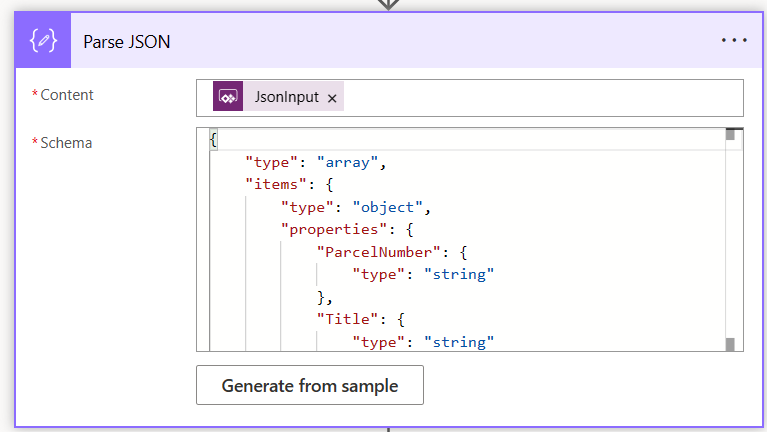Click the connector arrow above Parse JSON

click(x=388, y=4)
